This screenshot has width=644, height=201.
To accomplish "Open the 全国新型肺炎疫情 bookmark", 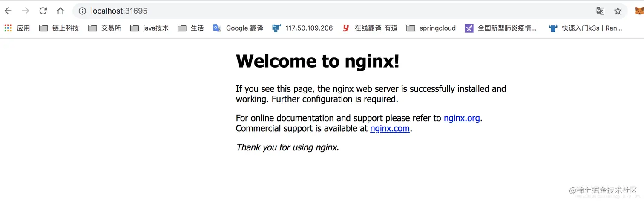I will tap(500, 28).
